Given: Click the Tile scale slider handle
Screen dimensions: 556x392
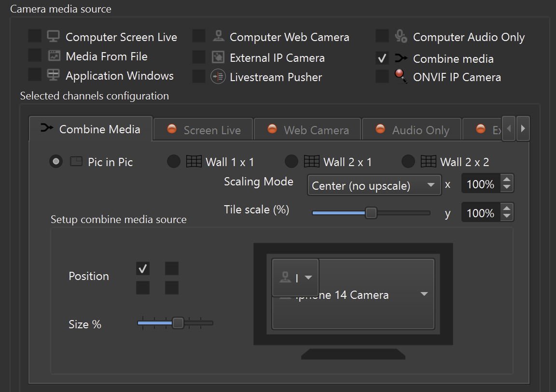Looking at the screenshot, I should coord(371,213).
